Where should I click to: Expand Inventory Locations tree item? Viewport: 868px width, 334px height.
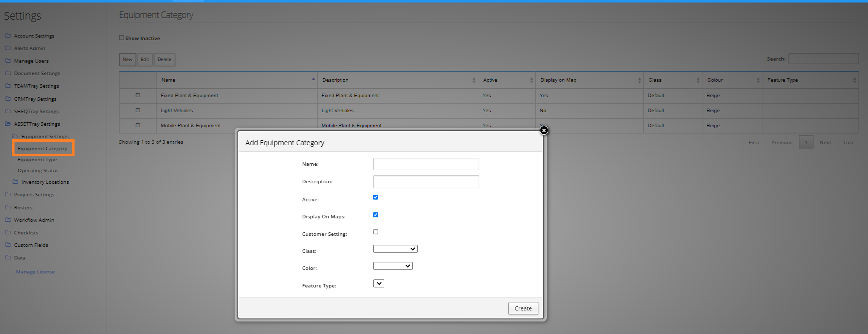(45, 182)
